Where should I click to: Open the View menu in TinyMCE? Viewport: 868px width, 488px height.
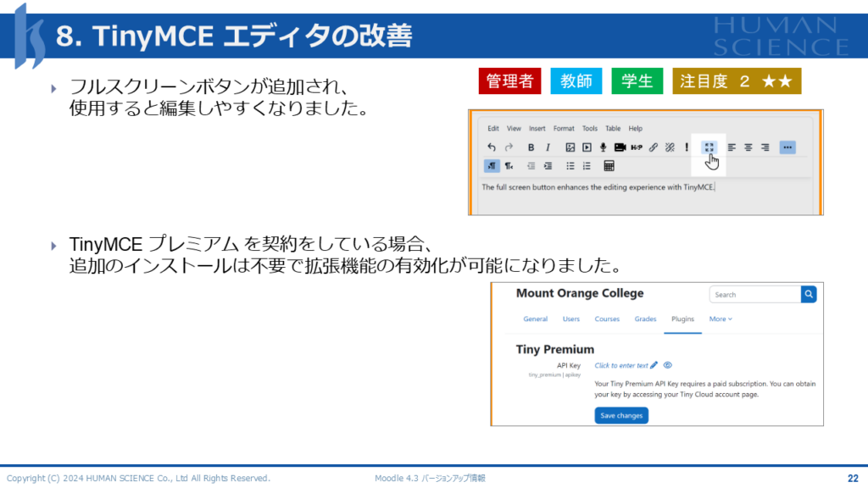(x=514, y=129)
